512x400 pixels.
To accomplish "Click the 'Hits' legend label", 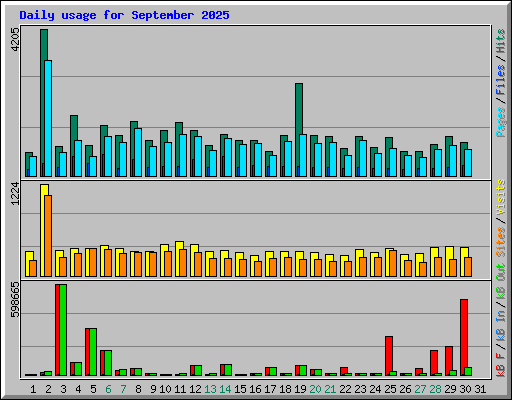I will pos(500,41).
